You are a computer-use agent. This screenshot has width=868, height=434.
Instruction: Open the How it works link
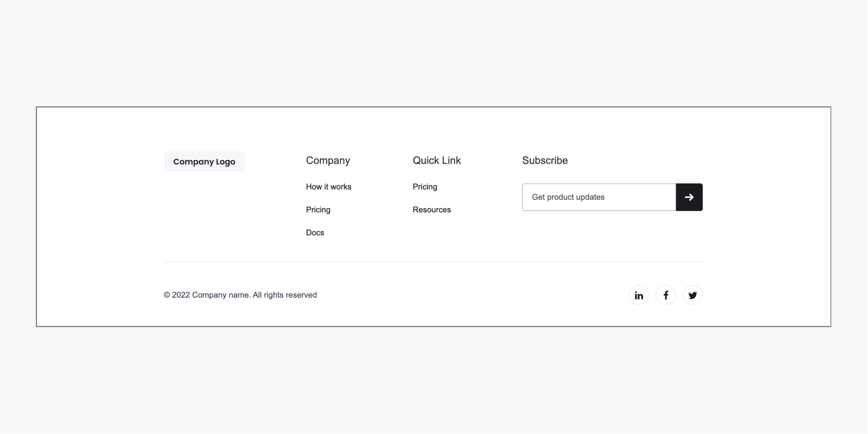pos(328,187)
